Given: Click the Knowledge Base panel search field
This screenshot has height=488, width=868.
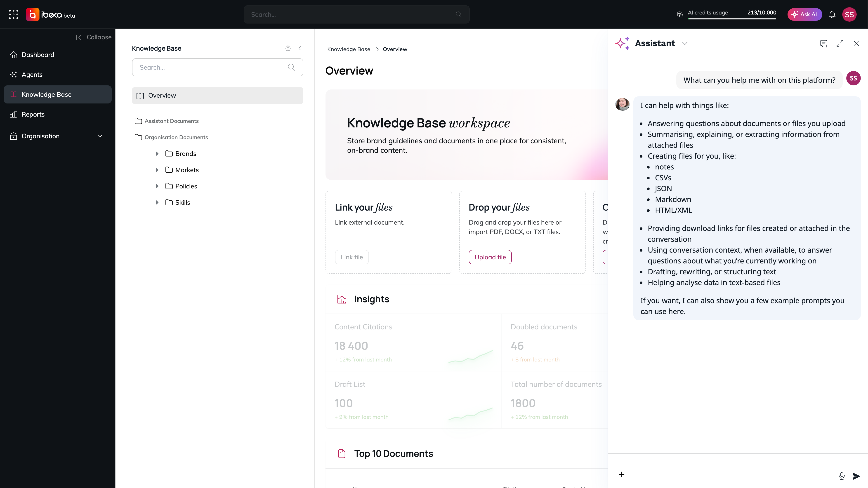Looking at the screenshot, I should [x=217, y=67].
